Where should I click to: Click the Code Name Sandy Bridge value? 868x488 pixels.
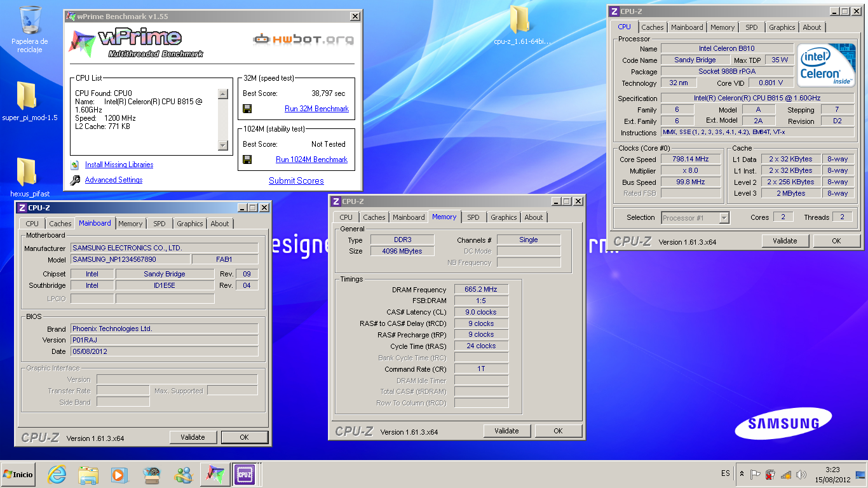tap(695, 60)
